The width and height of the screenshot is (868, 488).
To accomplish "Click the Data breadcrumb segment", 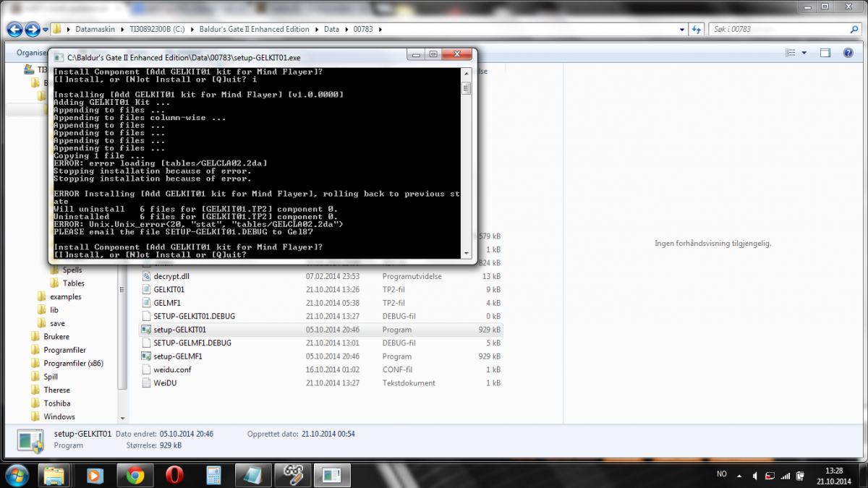I will coord(331,30).
